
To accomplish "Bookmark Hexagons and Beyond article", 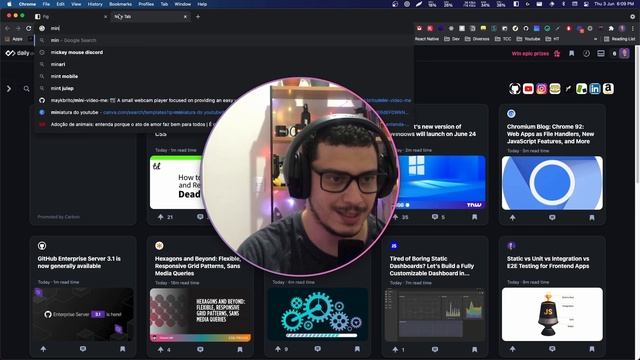I will [240, 349].
